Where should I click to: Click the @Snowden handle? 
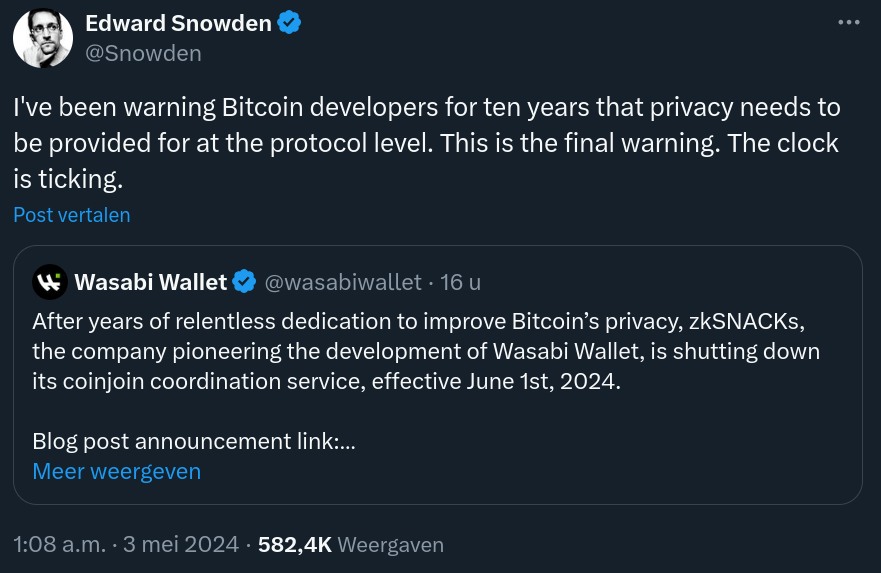point(143,53)
